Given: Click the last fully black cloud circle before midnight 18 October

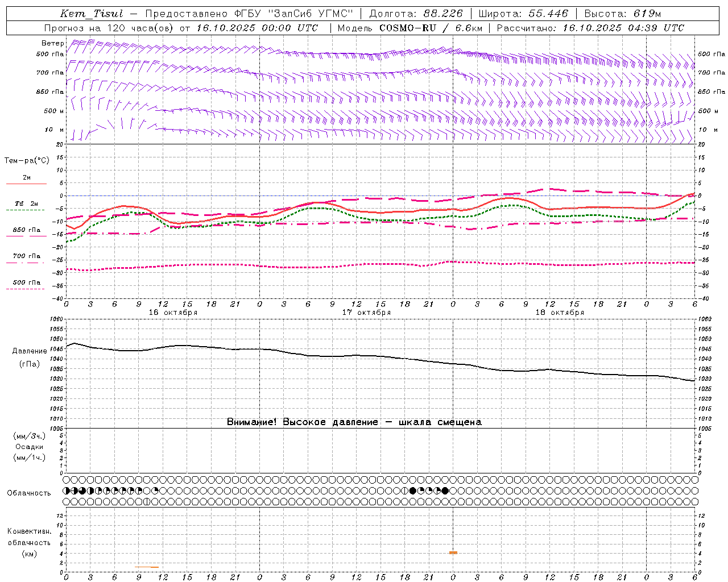Looking at the screenshot, I should coord(445,490).
